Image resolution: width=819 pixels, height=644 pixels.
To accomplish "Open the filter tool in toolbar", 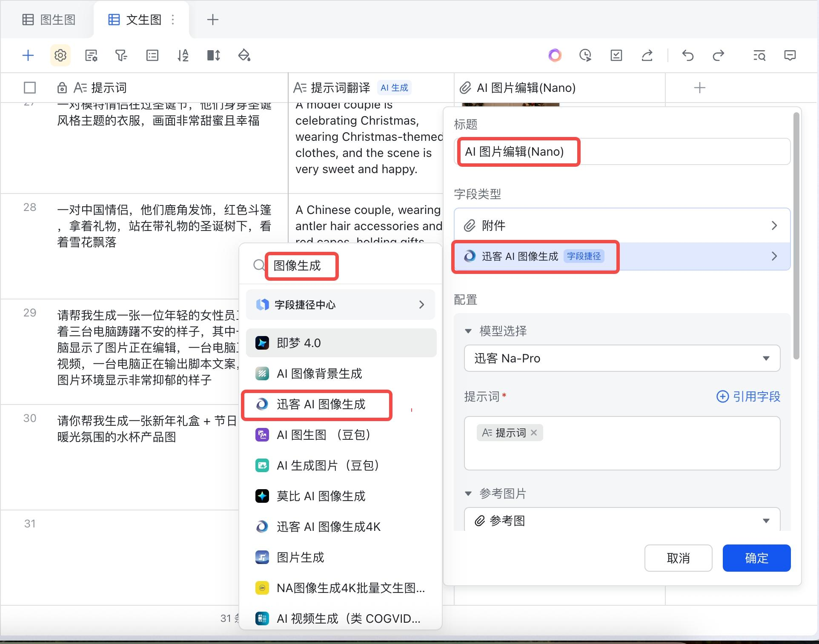I will (x=121, y=55).
